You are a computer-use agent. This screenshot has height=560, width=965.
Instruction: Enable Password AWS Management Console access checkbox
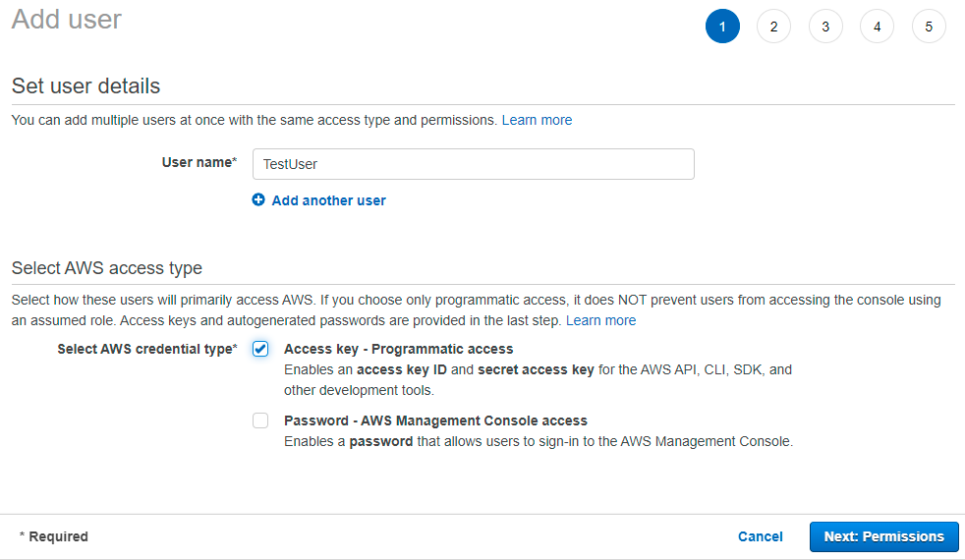[260, 420]
